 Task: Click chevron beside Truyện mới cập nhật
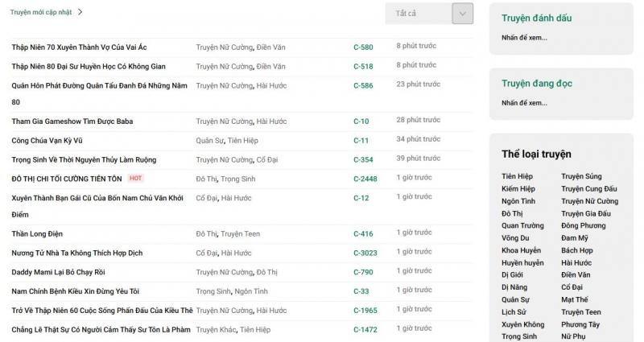tap(80, 12)
